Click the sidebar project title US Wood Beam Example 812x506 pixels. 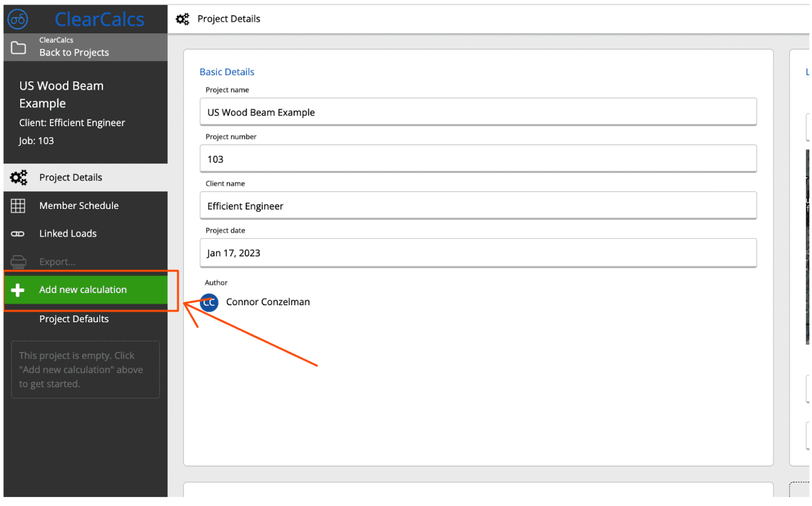pyautogui.click(x=61, y=94)
